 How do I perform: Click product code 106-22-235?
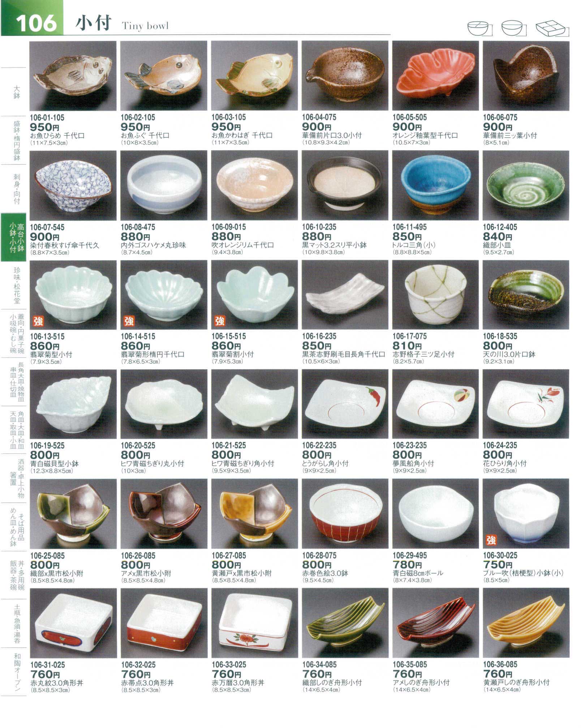coord(319,445)
